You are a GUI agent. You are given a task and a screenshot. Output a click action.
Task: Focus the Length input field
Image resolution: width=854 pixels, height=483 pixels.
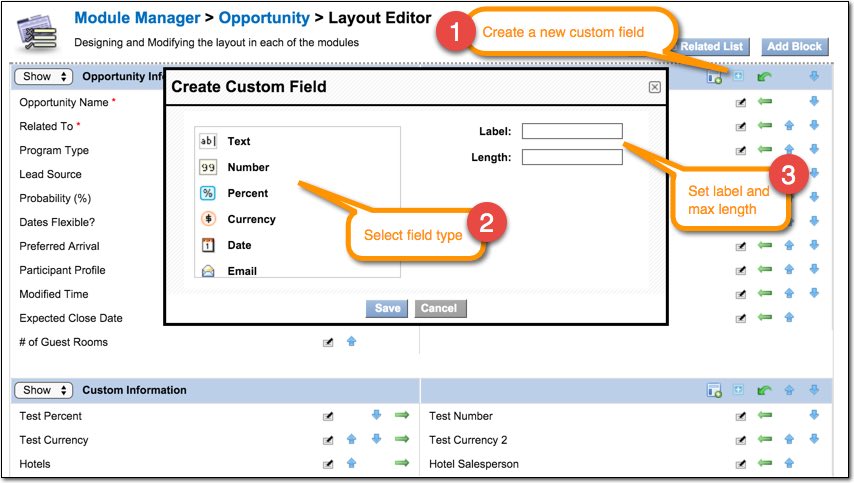572,157
